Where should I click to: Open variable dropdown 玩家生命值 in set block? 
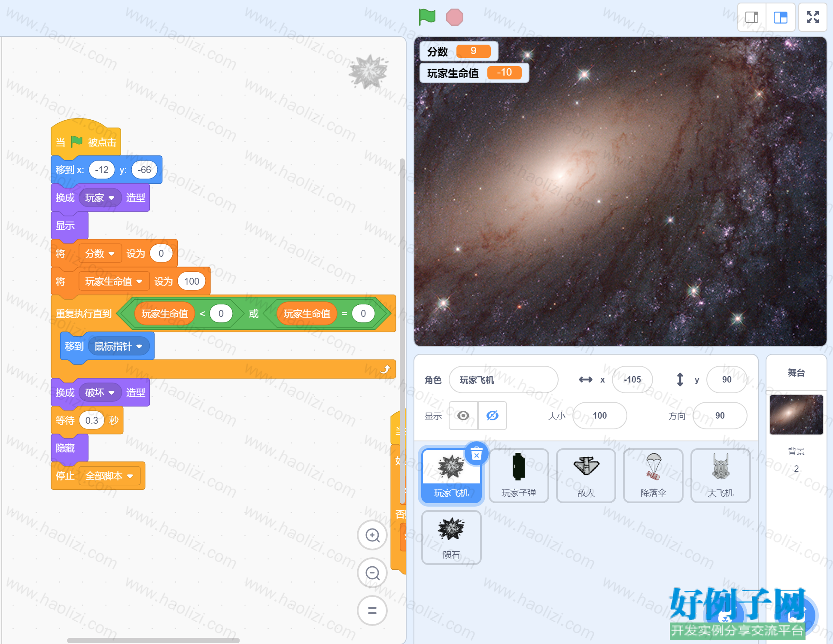114,282
